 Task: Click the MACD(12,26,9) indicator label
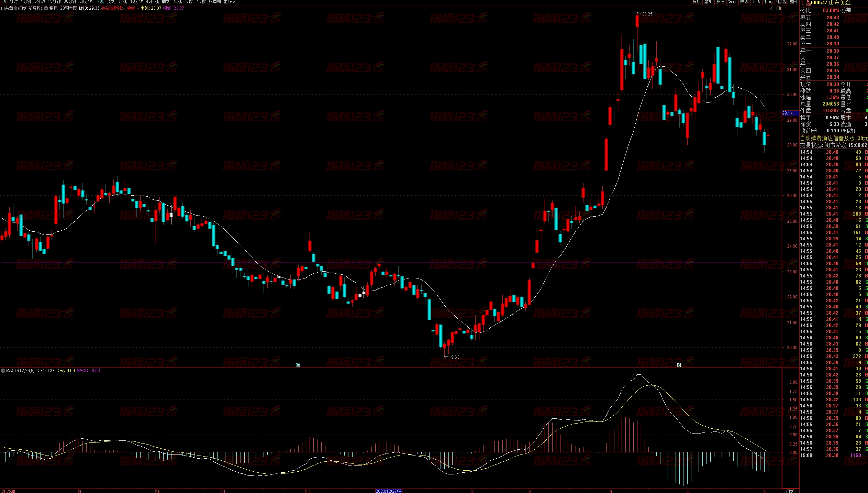coord(20,371)
